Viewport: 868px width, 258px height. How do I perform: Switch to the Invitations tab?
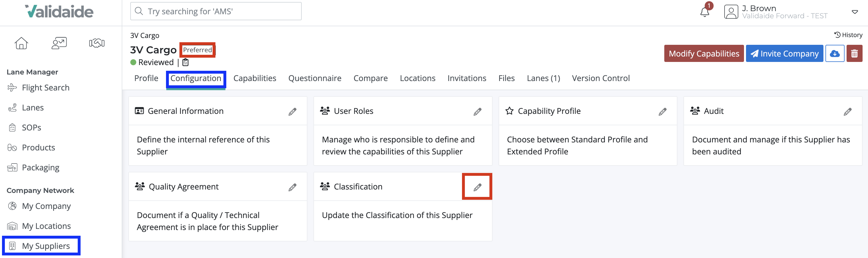467,78
